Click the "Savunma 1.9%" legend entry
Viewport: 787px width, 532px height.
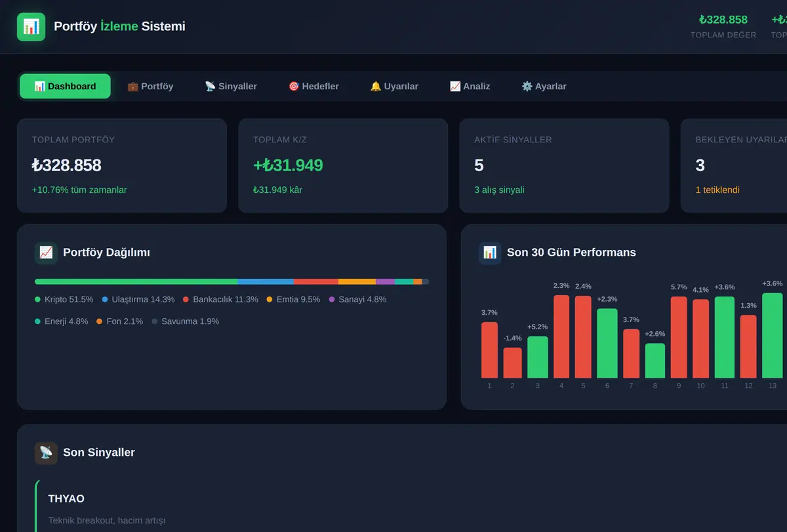pyautogui.click(x=186, y=321)
